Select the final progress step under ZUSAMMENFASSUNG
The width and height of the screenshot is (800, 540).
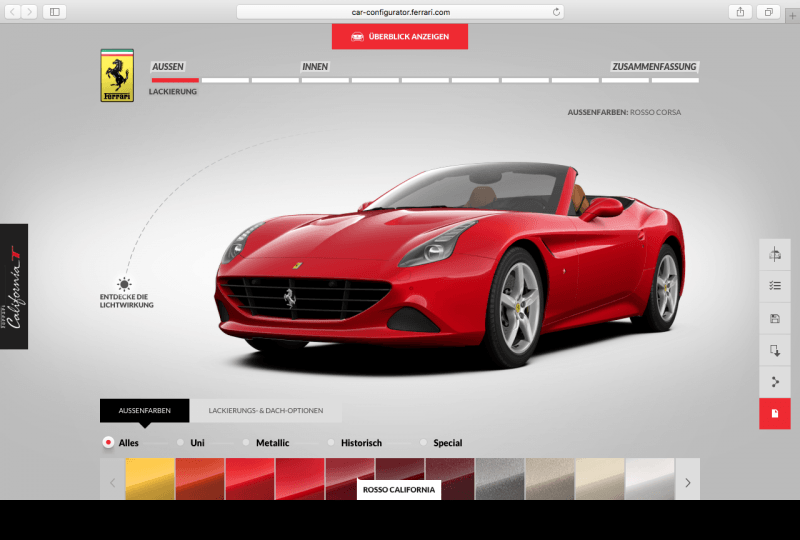[x=675, y=80]
